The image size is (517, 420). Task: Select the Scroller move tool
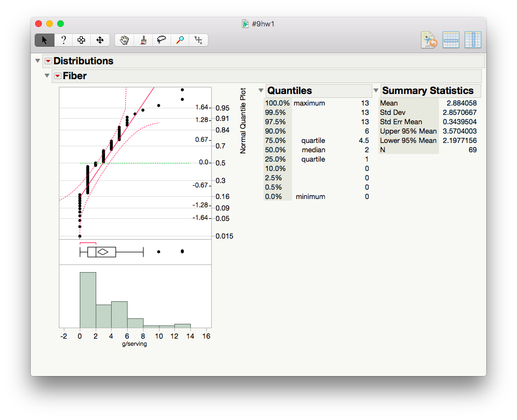click(100, 40)
